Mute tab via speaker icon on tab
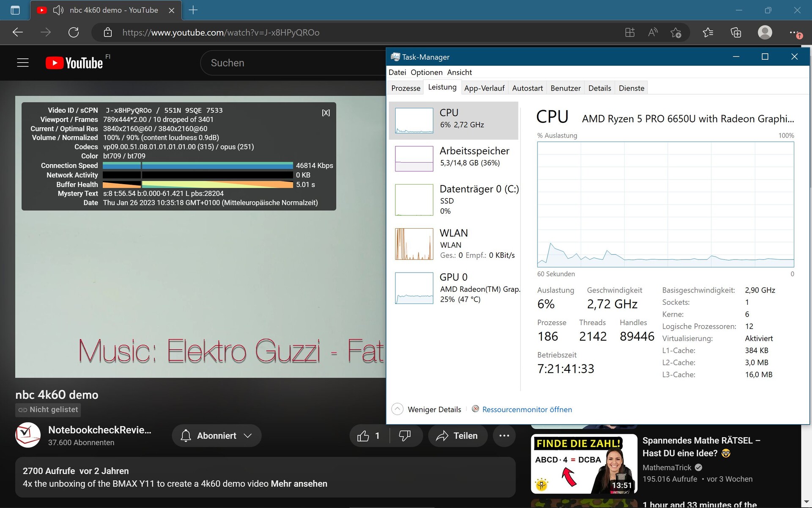 point(58,10)
